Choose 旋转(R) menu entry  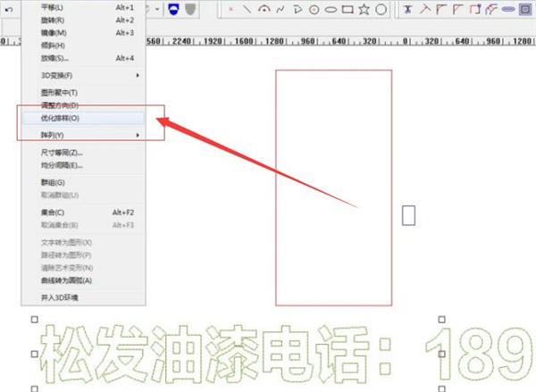84,21
